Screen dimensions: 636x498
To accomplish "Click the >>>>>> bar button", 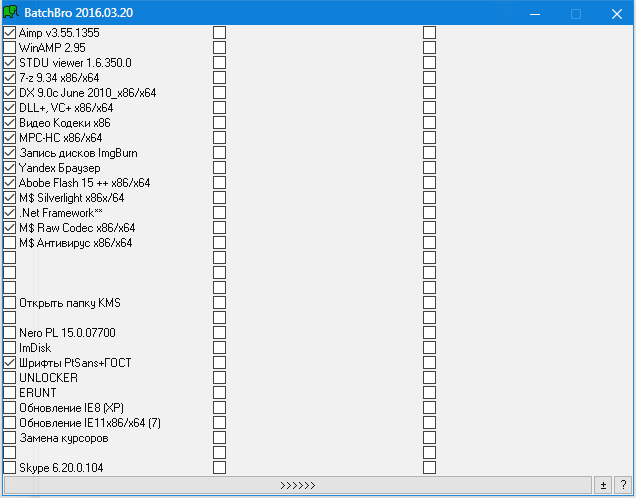I will pyautogui.click(x=297, y=485).
